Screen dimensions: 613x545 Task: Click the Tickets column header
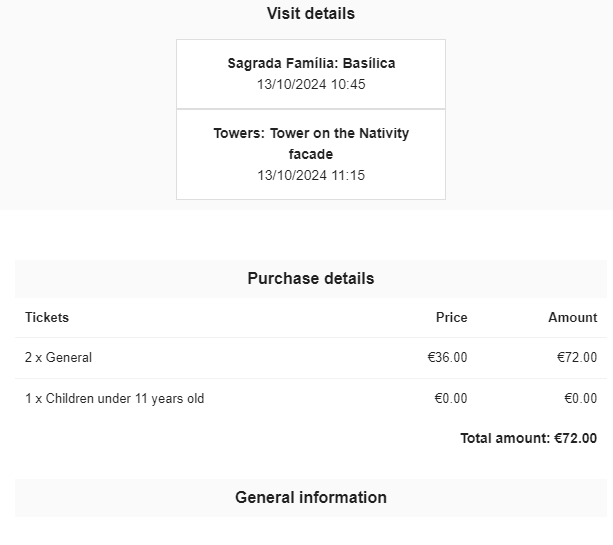click(47, 318)
